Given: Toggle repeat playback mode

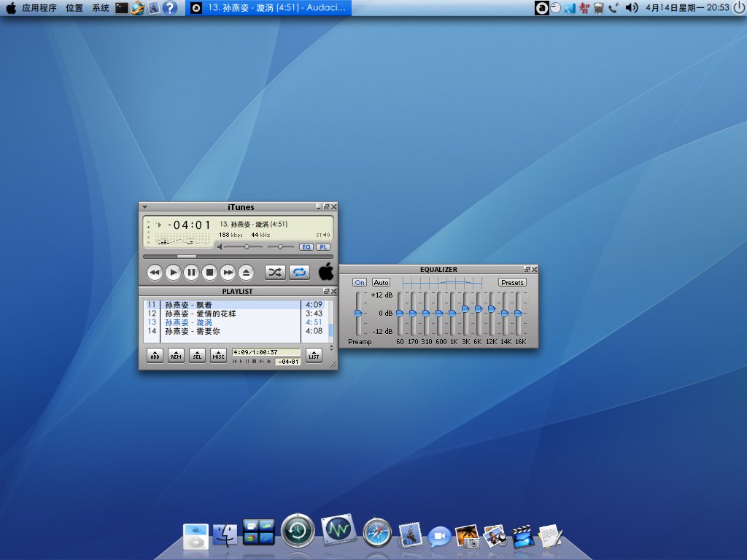Looking at the screenshot, I should [299, 273].
